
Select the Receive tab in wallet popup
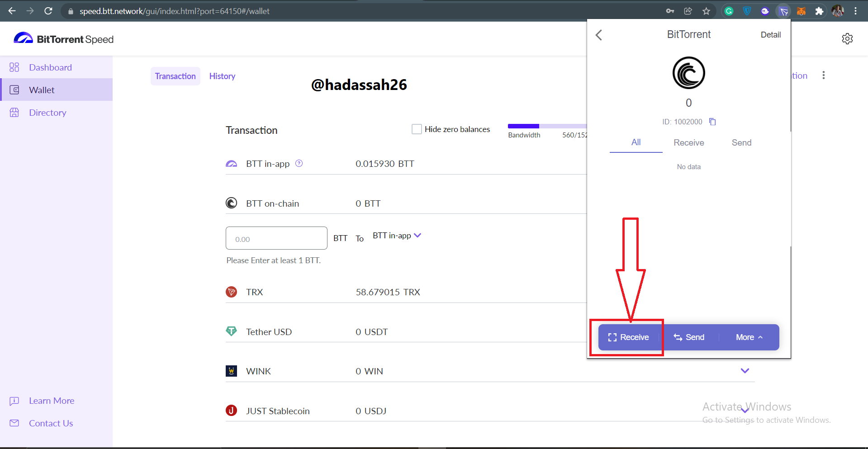click(x=688, y=142)
